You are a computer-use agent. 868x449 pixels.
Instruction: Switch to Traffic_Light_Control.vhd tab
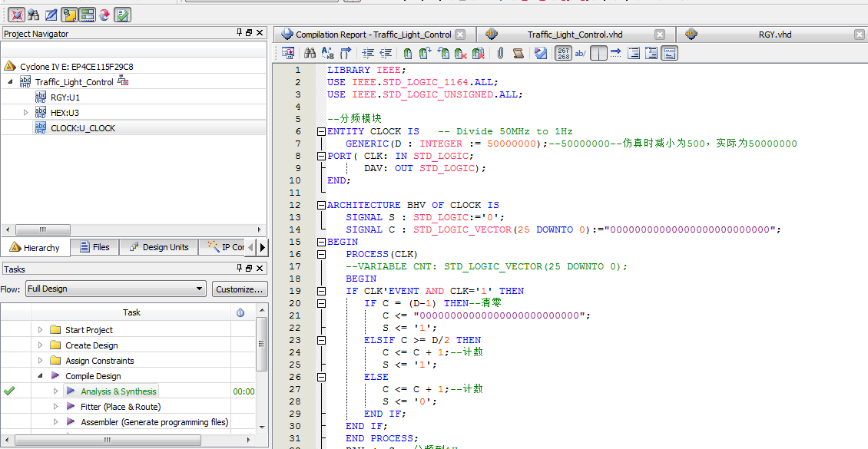coord(575,35)
